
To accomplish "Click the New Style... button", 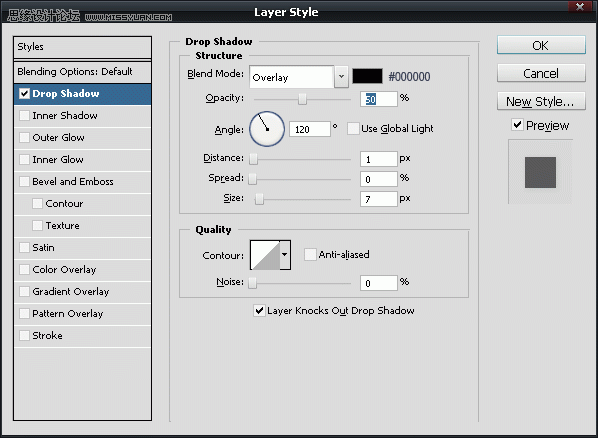I will 541,101.
